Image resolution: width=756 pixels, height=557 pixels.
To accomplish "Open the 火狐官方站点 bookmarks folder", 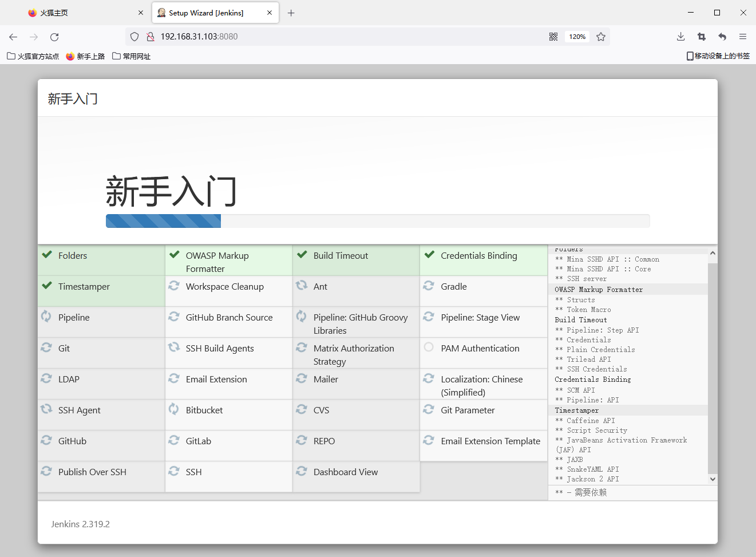I will click(x=33, y=56).
